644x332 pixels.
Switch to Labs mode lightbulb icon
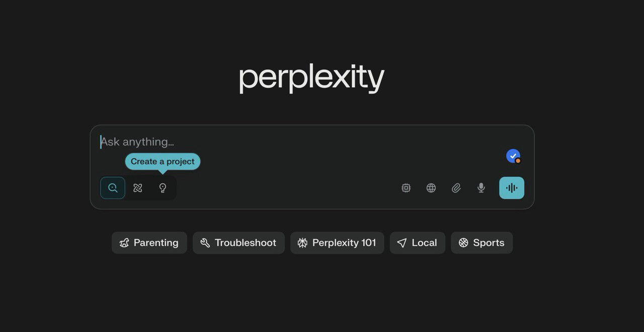coord(163,188)
